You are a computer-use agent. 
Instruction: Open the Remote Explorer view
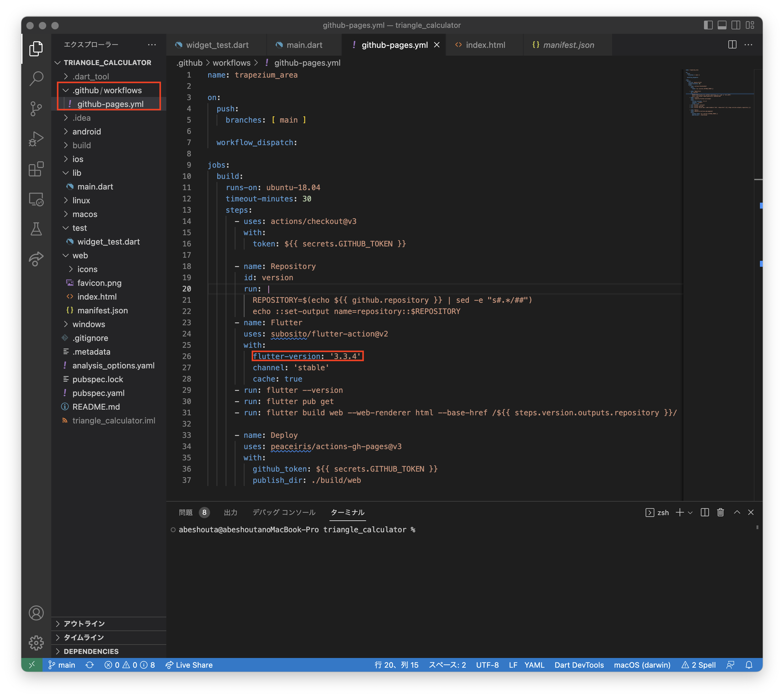37,200
